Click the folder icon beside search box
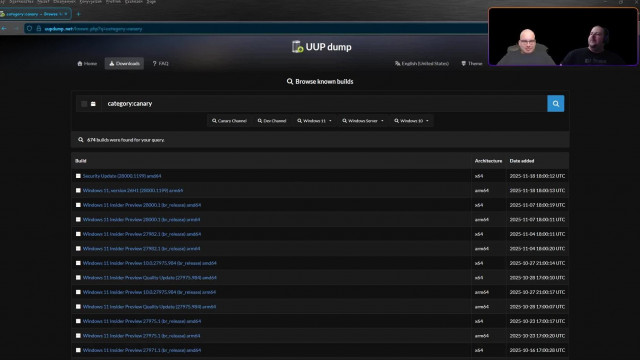 click(x=93, y=104)
